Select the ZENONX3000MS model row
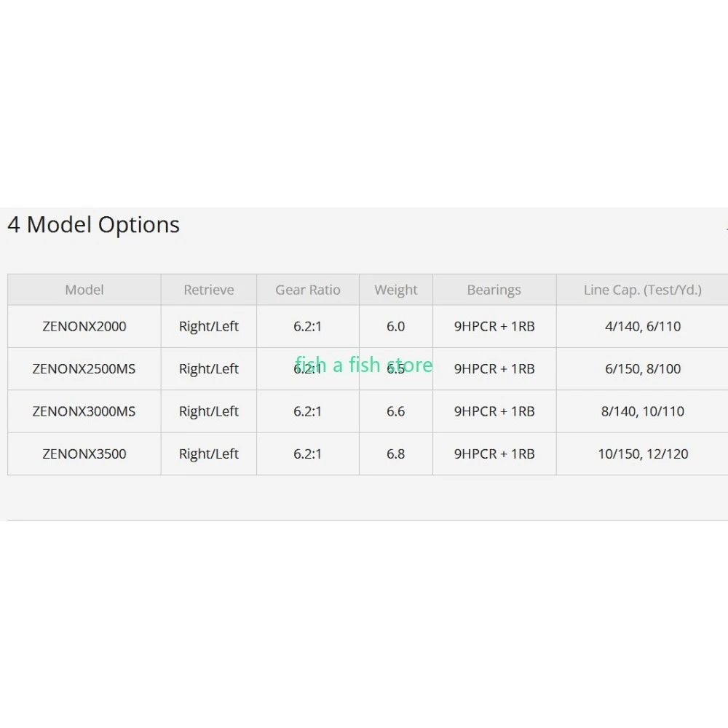The height and width of the screenshot is (728, 728). 84,411
